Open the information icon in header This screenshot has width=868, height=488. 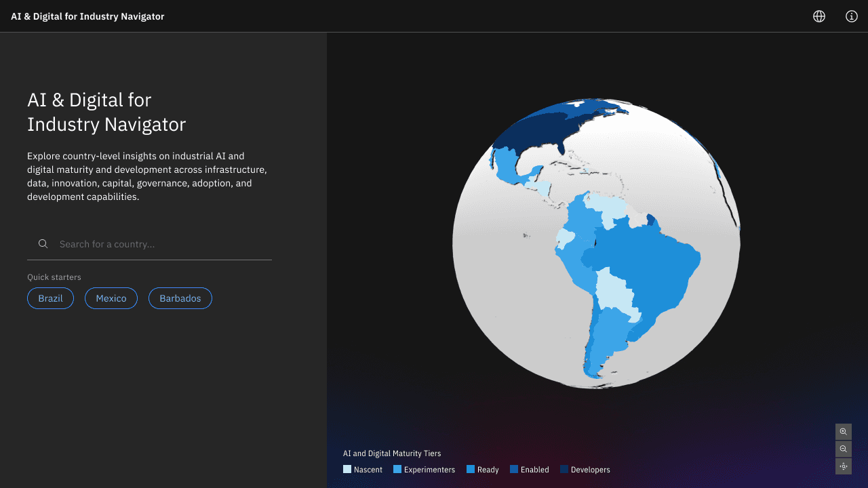[x=852, y=16]
